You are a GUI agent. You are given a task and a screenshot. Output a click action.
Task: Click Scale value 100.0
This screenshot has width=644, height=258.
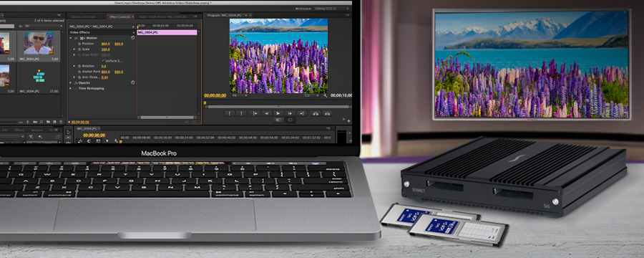pyautogui.click(x=106, y=49)
